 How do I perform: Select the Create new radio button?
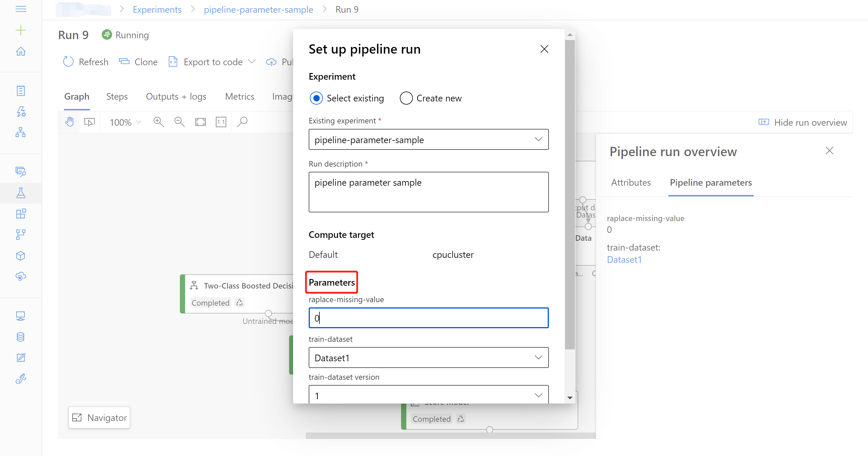click(406, 98)
